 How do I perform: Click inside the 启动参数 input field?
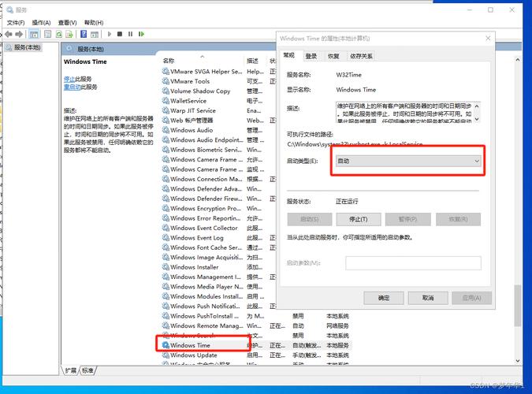click(413, 263)
